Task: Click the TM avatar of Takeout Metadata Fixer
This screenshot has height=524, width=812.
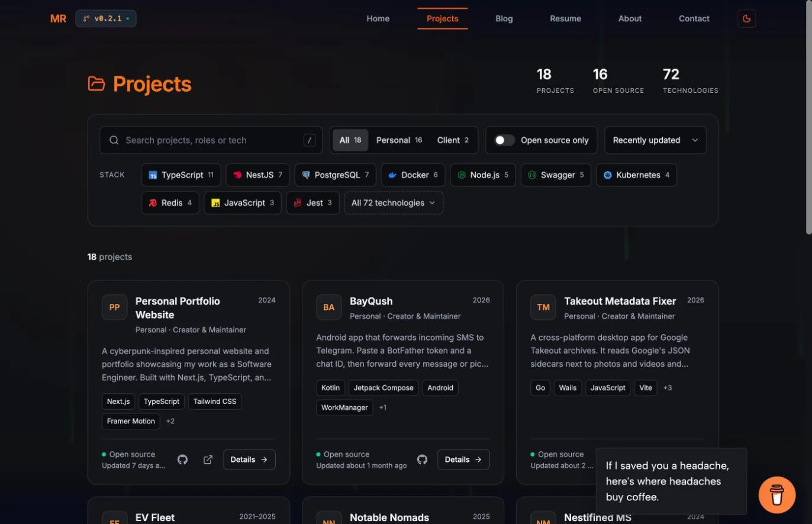Action: coord(543,307)
